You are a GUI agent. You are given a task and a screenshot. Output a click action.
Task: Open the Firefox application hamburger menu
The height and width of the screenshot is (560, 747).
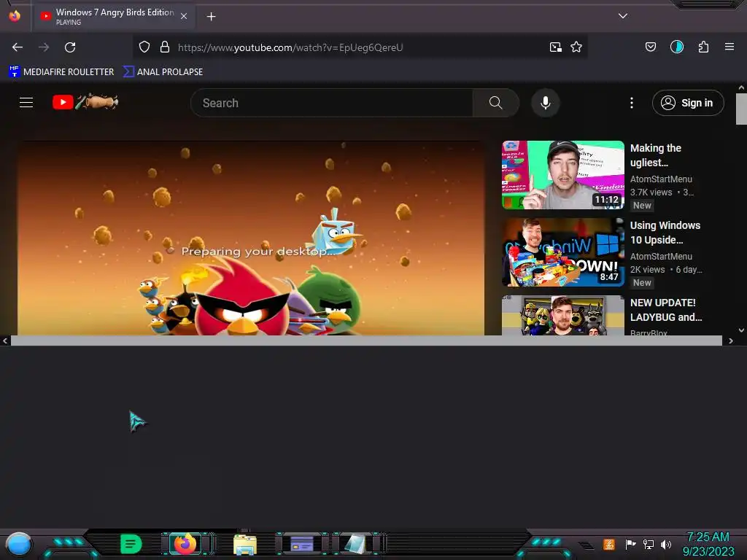click(729, 47)
